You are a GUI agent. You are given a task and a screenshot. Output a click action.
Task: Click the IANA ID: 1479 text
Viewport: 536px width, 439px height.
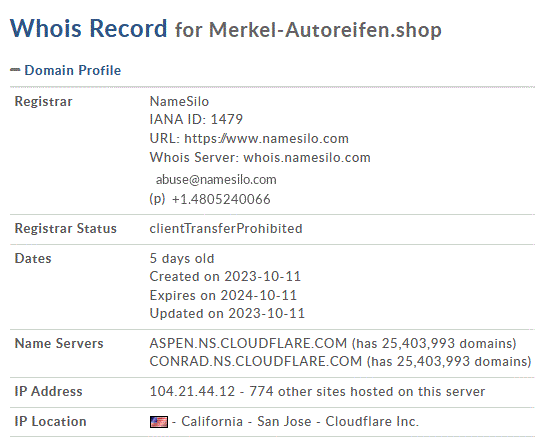click(x=196, y=119)
